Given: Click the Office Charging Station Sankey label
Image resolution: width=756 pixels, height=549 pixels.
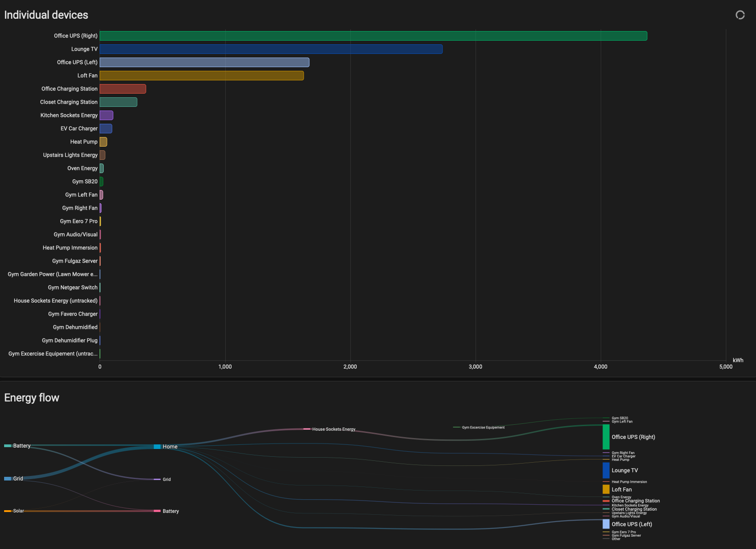Looking at the screenshot, I should [636, 501].
